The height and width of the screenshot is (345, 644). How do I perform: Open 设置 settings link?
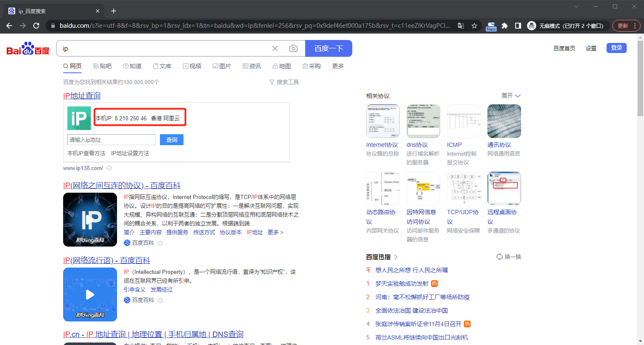(x=591, y=48)
